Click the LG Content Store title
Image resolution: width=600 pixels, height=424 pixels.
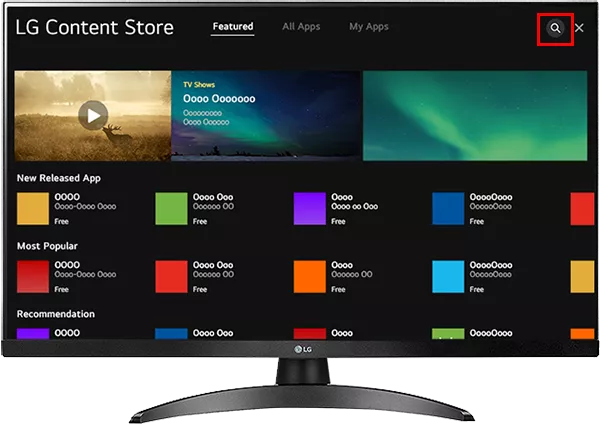[95, 28]
